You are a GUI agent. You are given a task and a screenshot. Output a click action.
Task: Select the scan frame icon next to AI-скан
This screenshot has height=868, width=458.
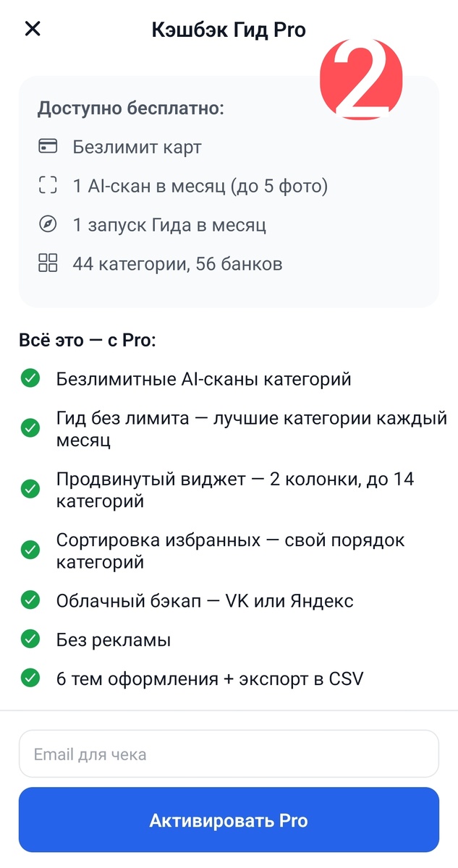pyautogui.click(x=48, y=185)
